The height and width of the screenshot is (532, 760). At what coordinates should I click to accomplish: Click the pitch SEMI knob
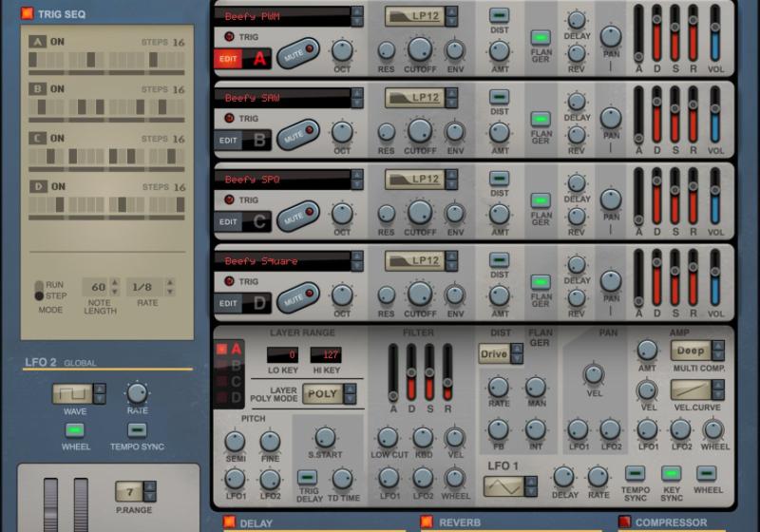(x=235, y=442)
